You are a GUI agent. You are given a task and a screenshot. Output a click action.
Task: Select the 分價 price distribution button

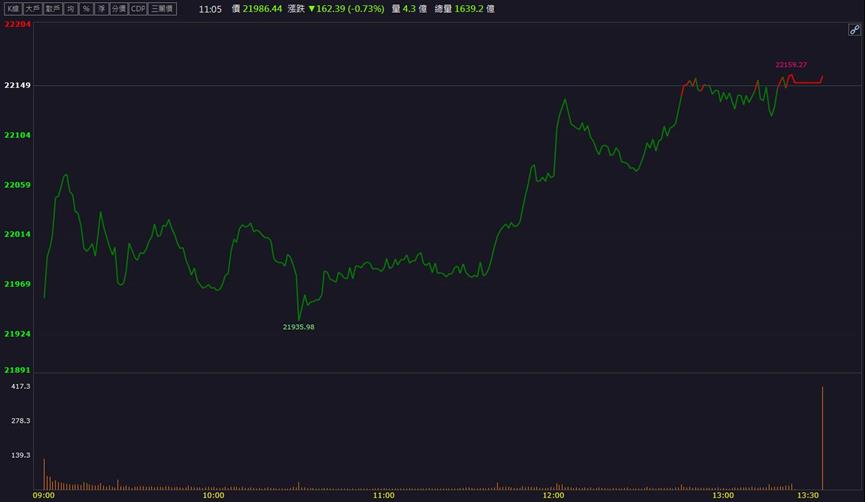[119, 9]
